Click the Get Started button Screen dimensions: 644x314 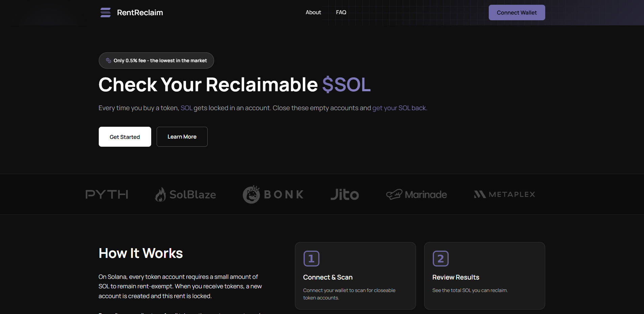(x=125, y=137)
